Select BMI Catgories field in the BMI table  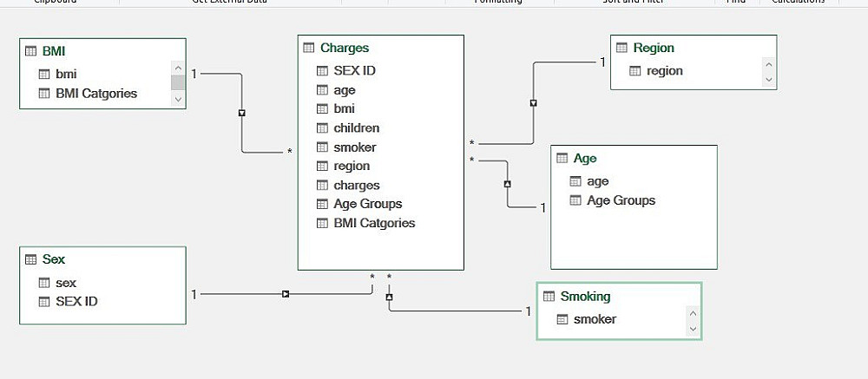coord(96,93)
